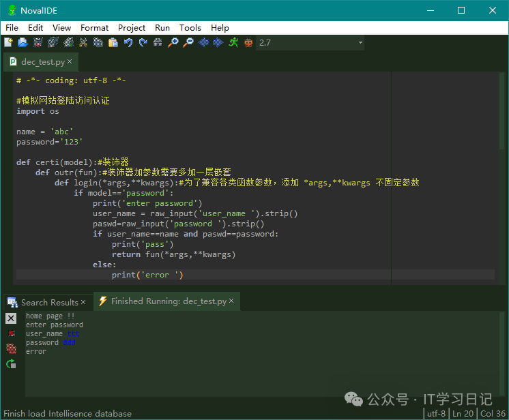Click the Redo arrow icon

143,42
